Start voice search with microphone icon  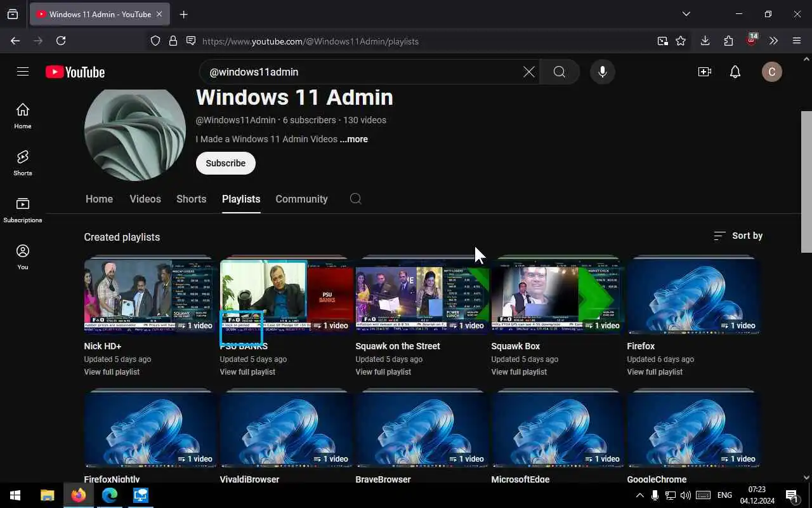tap(603, 72)
